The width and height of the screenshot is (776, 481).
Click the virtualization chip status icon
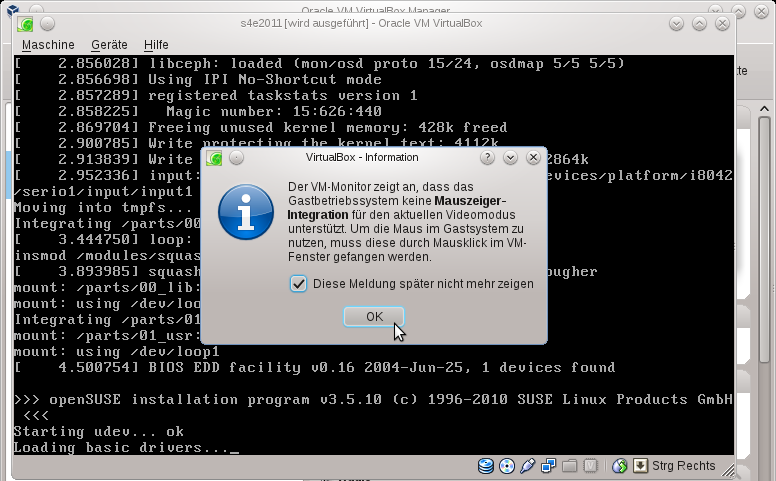click(x=590, y=466)
